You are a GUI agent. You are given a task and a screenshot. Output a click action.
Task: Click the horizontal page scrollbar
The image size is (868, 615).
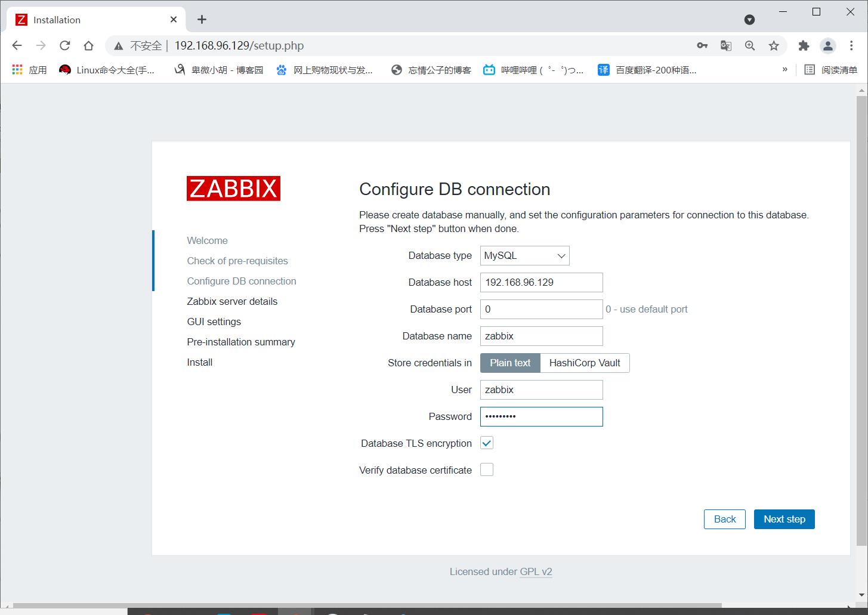(367, 605)
